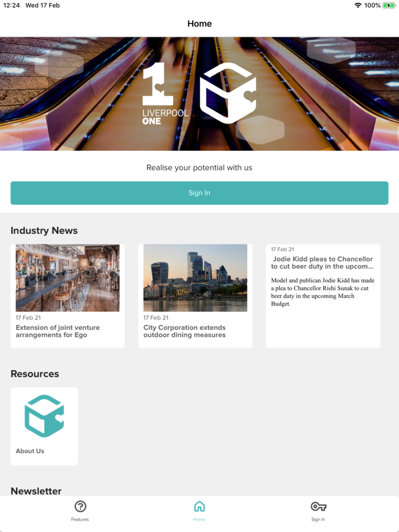The width and height of the screenshot is (399, 532).
Task: Open the London skyline news thumbnail
Action: [x=196, y=278]
